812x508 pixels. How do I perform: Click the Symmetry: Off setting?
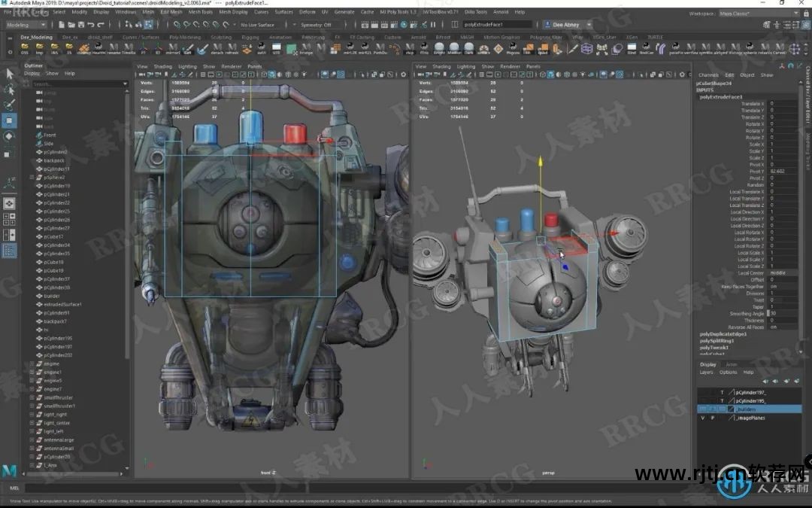(x=317, y=25)
